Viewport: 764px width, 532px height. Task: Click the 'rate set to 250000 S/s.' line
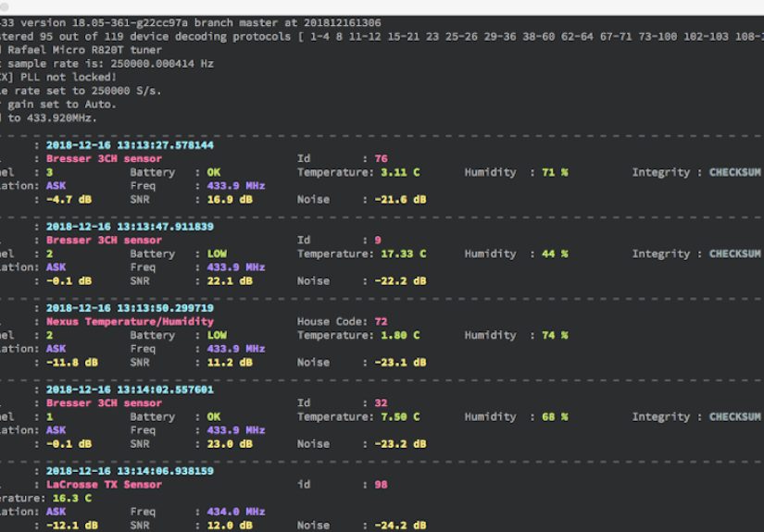coord(81,91)
